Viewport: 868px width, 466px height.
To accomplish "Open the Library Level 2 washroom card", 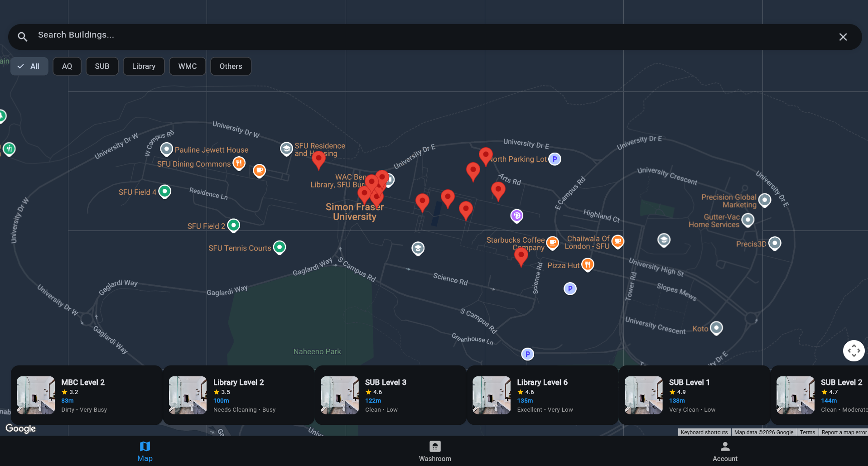I will coord(238,395).
